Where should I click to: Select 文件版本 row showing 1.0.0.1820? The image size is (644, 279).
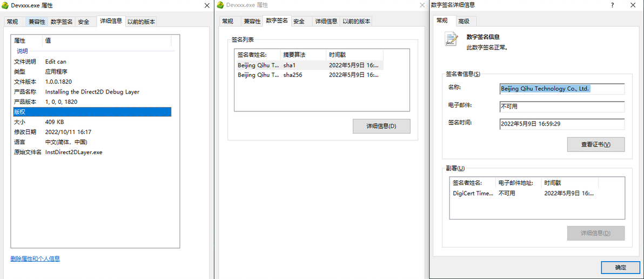(x=92, y=82)
